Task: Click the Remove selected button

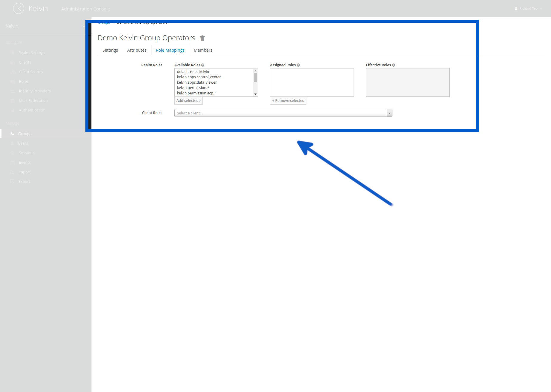Action: [x=288, y=101]
